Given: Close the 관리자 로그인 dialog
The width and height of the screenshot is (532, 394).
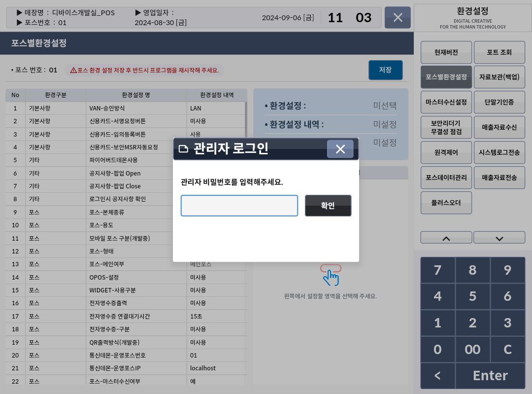Looking at the screenshot, I should tap(340, 149).
